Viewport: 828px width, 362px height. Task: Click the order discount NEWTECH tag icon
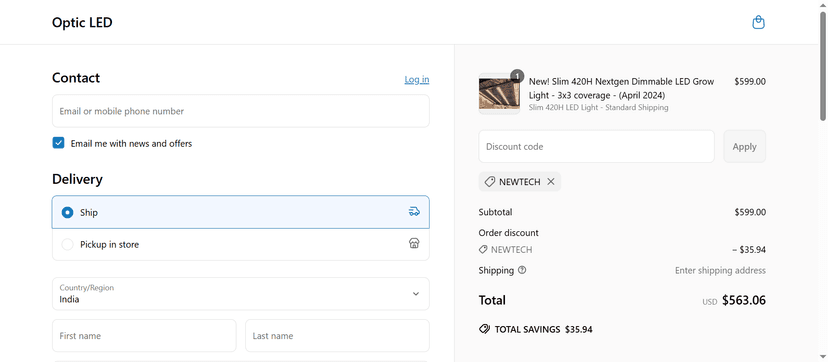pos(483,250)
